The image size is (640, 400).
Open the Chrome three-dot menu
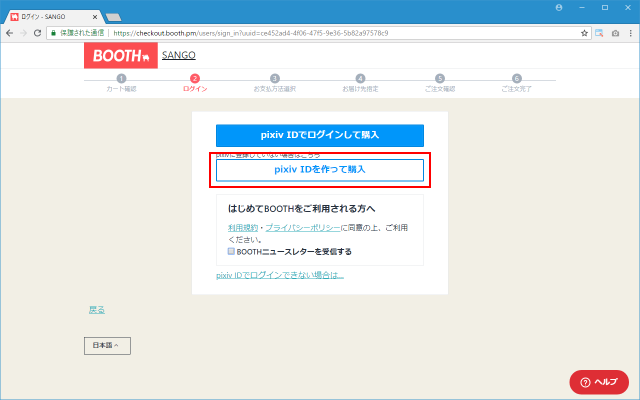(x=631, y=33)
